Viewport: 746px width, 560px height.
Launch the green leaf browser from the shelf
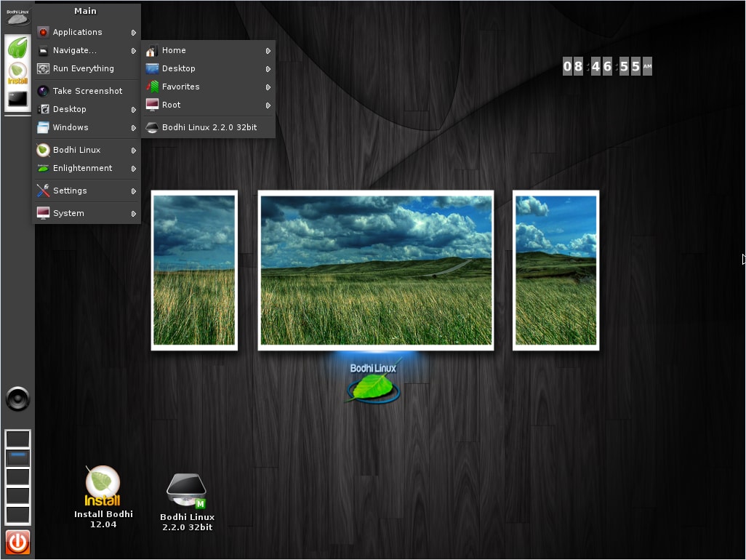pyautogui.click(x=17, y=48)
